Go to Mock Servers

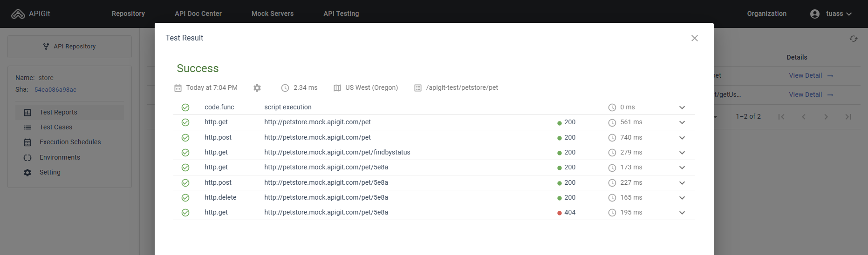coord(273,13)
